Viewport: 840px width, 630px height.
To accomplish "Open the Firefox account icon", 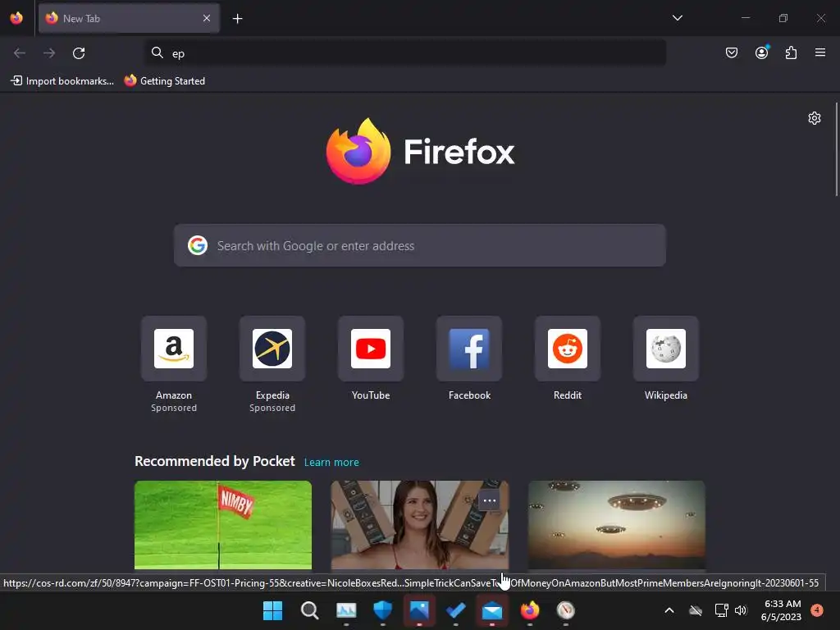I will [x=761, y=52].
